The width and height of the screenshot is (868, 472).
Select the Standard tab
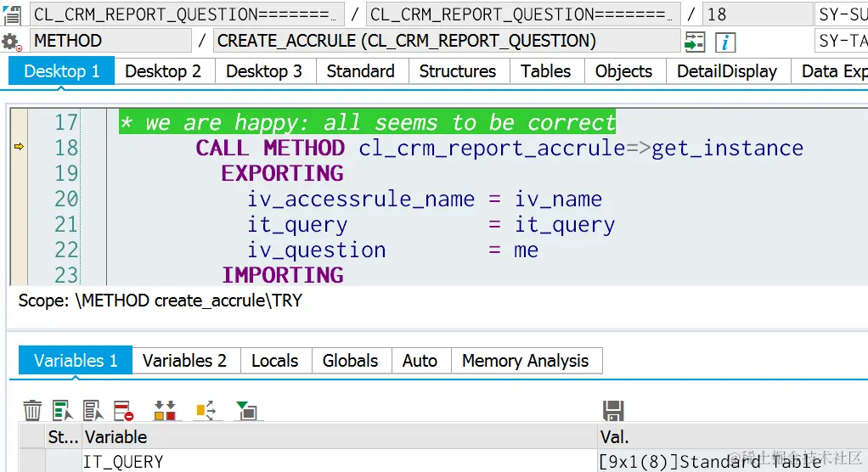tap(360, 71)
